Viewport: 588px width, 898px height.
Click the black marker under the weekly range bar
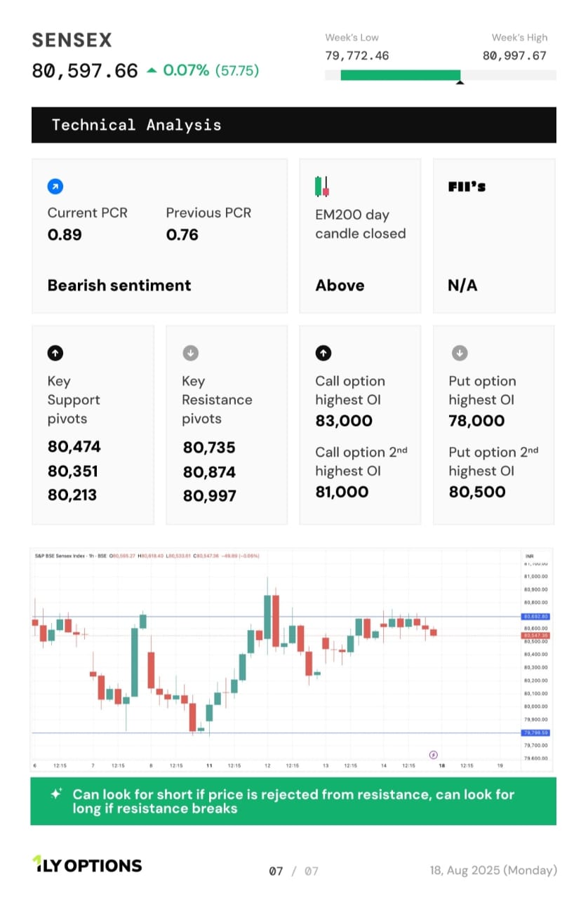[x=460, y=83]
